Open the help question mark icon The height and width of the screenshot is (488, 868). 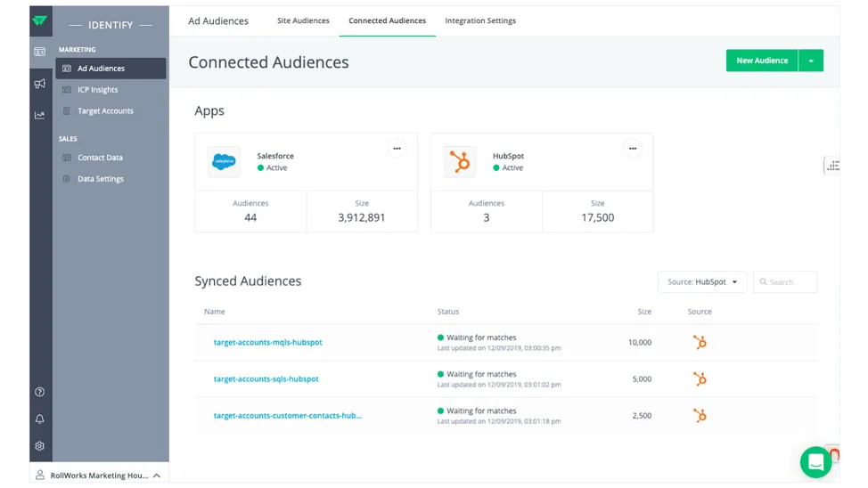tap(40, 392)
